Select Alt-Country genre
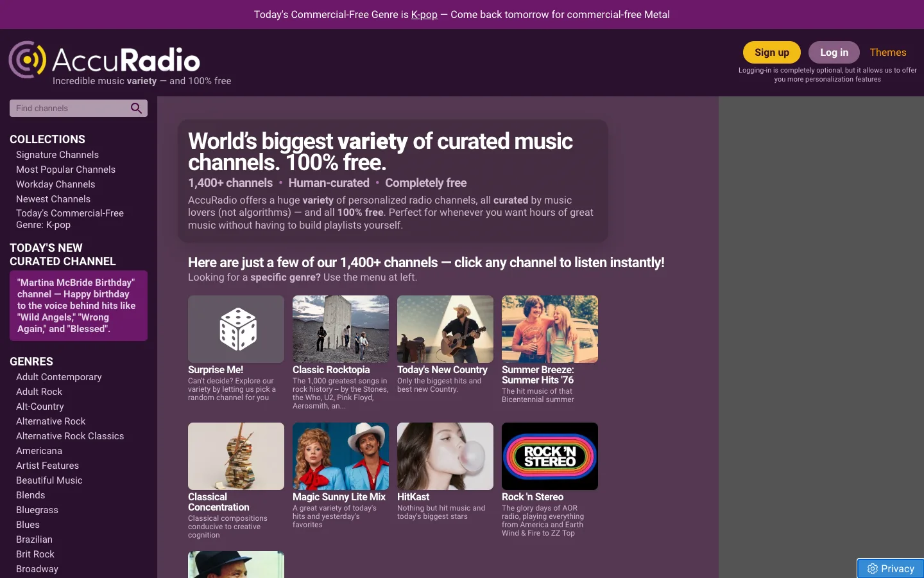 [40, 407]
